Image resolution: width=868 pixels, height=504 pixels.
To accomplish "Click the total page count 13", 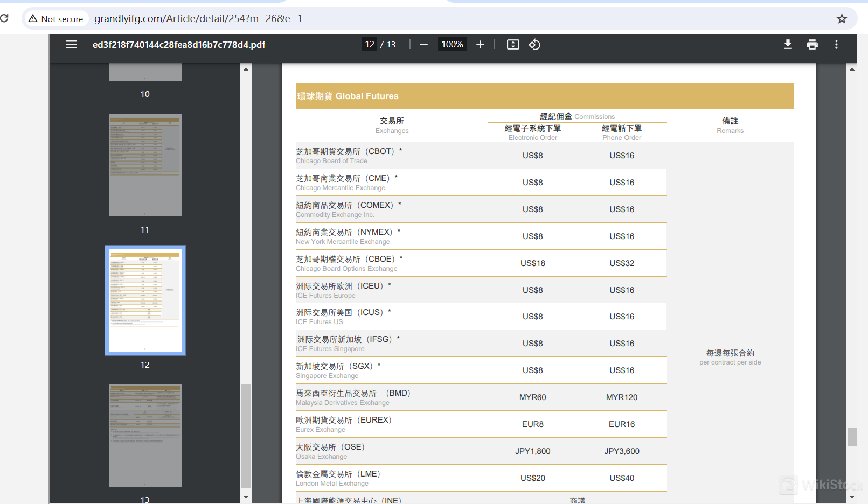I will point(391,45).
